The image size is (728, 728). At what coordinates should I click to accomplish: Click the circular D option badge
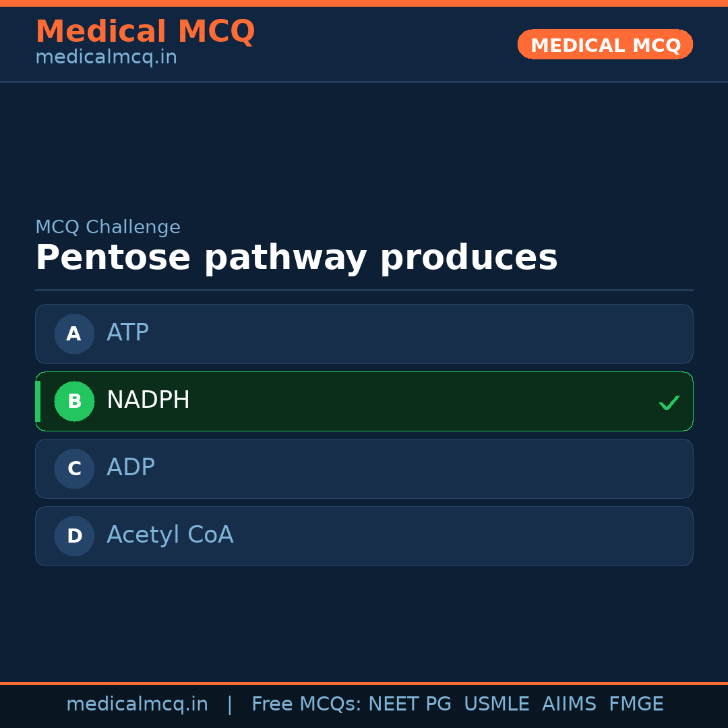(x=74, y=536)
